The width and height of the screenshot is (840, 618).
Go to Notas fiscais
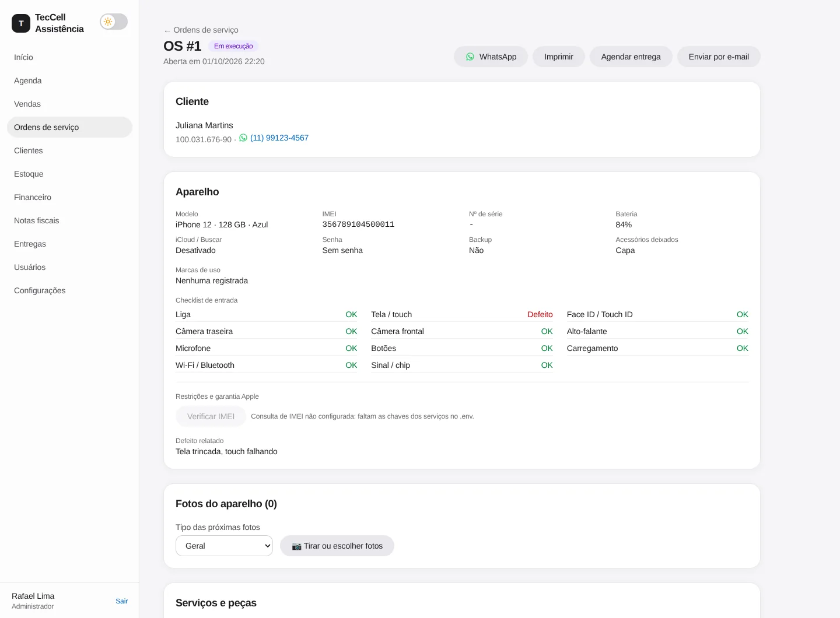click(x=69, y=220)
